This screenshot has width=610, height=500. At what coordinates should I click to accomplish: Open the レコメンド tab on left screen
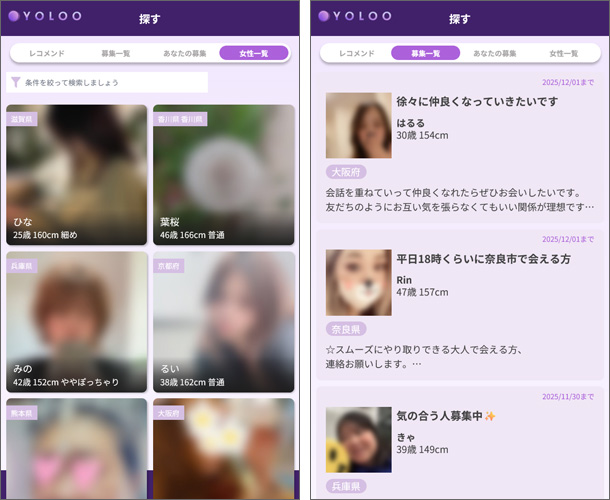tap(47, 53)
